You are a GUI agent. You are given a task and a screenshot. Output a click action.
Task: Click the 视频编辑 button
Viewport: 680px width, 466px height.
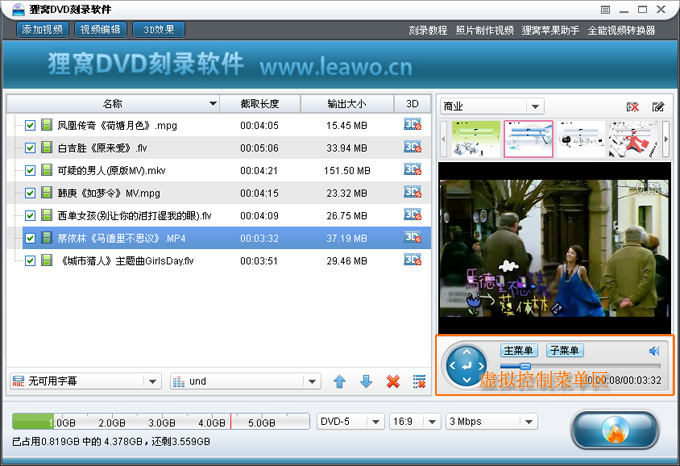100,29
